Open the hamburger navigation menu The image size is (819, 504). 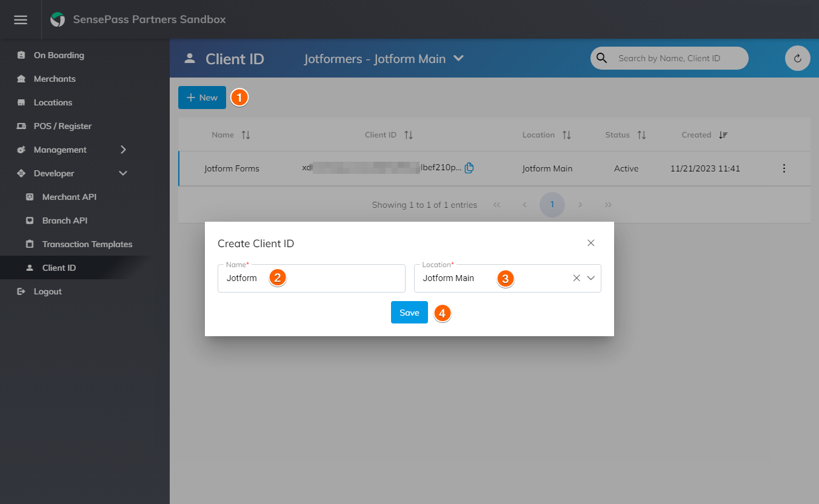[x=21, y=19]
